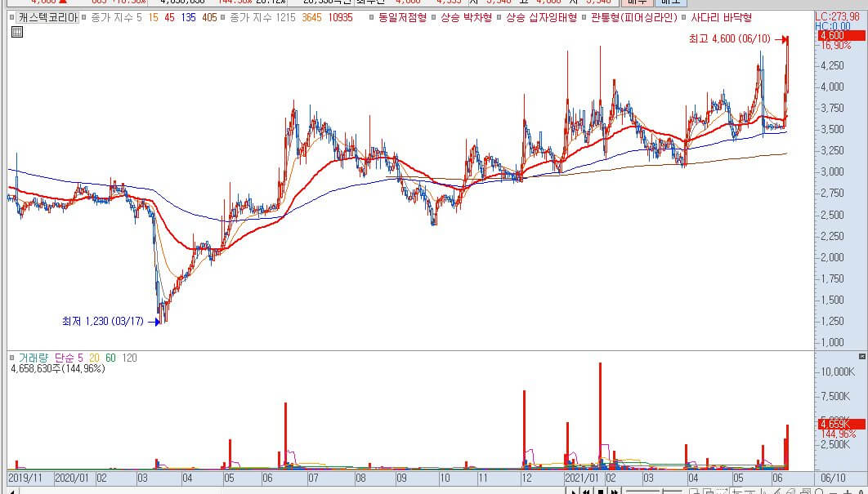
Task: Click the 관통형(피어싱라인) pattern label
Action: (x=634, y=18)
